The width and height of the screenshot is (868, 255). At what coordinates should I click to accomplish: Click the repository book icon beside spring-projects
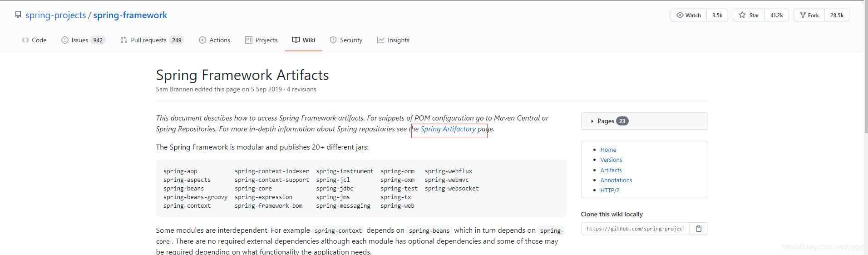point(18,15)
